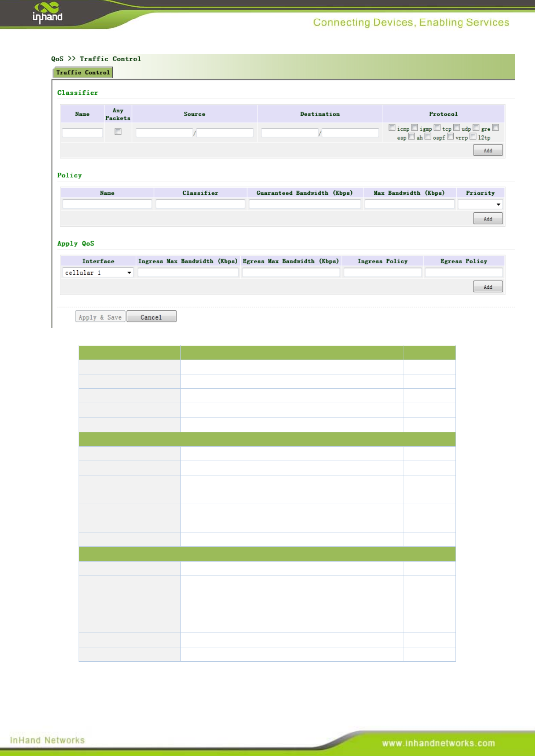Viewport: 535px width, 756px height.
Task: Click the Apply QoS section heading
Action: click(76, 243)
